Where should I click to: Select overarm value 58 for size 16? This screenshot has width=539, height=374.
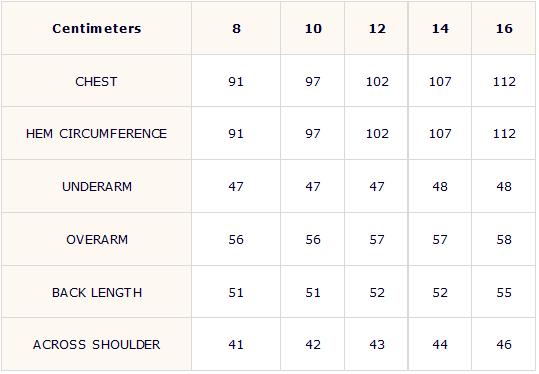[x=504, y=240]
